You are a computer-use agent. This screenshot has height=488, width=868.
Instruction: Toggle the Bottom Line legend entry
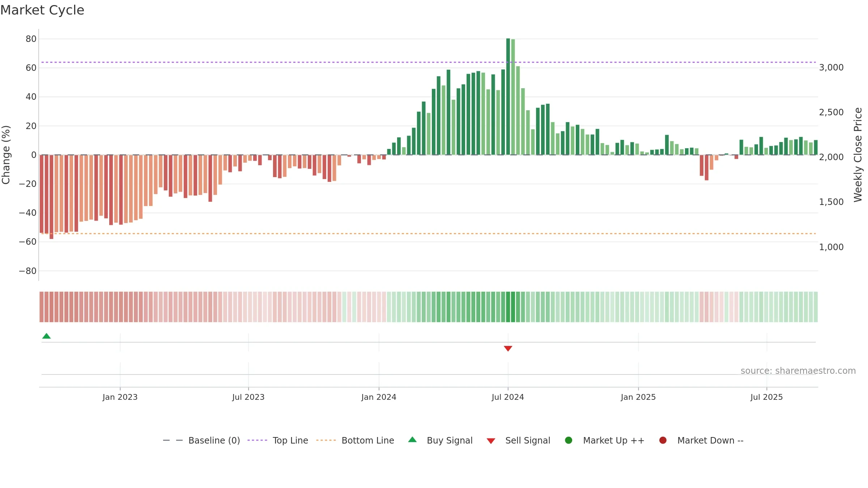click(355, 440)
